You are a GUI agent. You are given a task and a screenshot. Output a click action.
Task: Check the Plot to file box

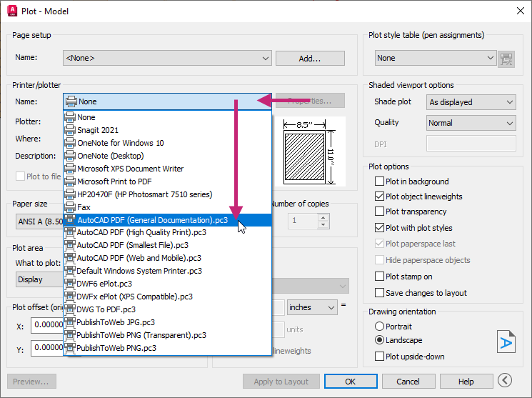point(20,176)
